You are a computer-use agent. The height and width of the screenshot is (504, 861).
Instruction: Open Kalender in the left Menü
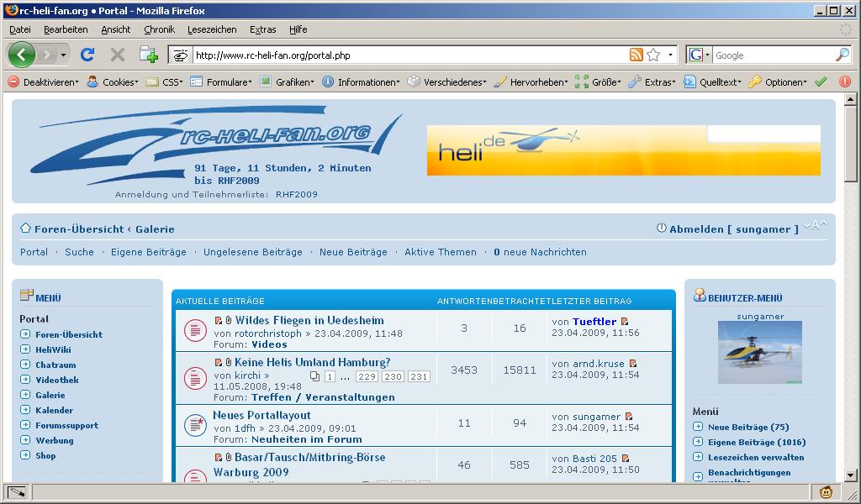55,410
